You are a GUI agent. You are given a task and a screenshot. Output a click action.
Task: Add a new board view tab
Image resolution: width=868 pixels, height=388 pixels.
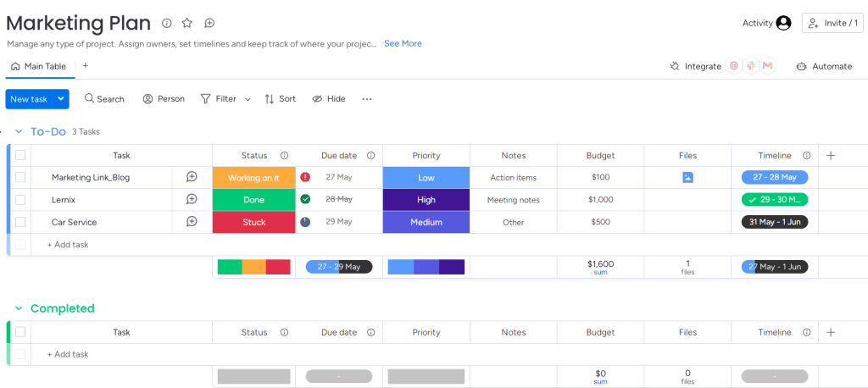(85, 66)
